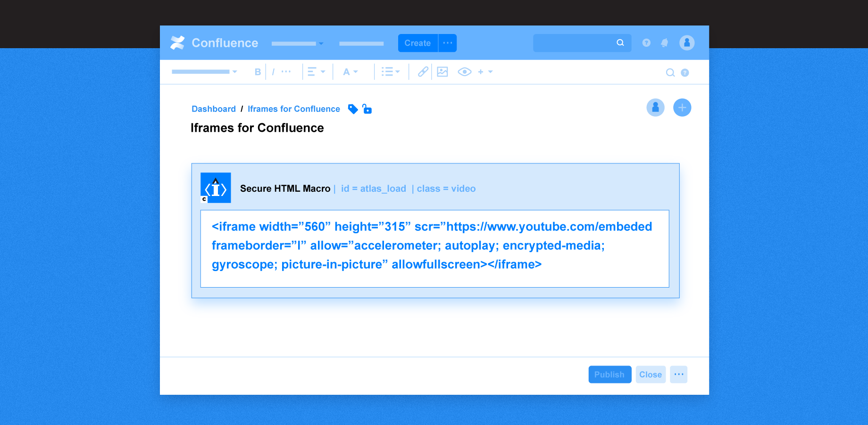The image size is (868, 425).
Task: Click the Create button
Action: tap(417, 43)
